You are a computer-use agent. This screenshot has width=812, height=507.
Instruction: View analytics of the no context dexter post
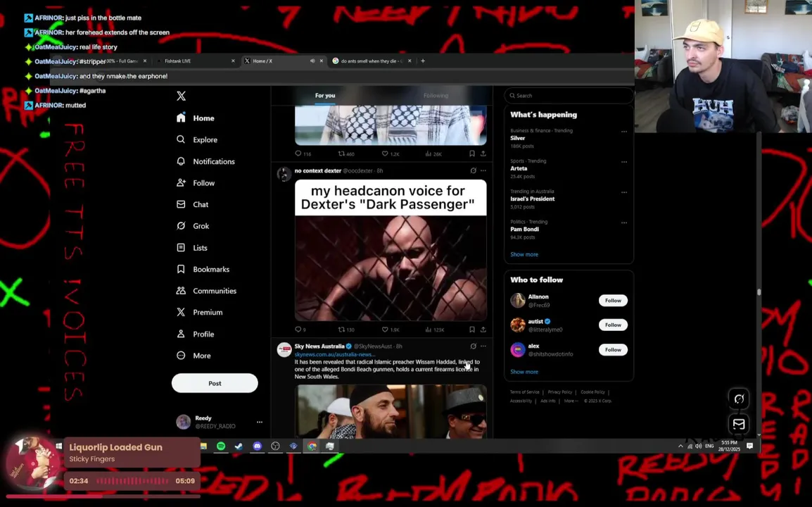434,330
